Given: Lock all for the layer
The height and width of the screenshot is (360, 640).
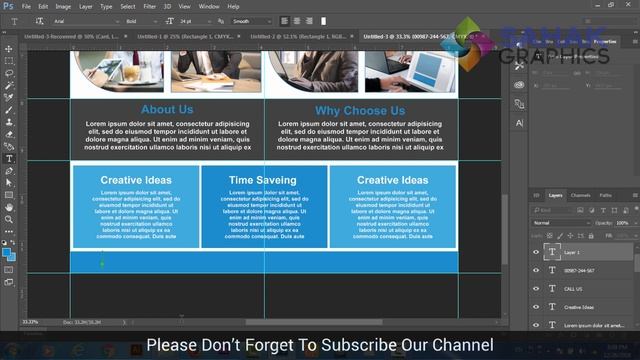Looking at the screenshot, I should tap(591, 236).
